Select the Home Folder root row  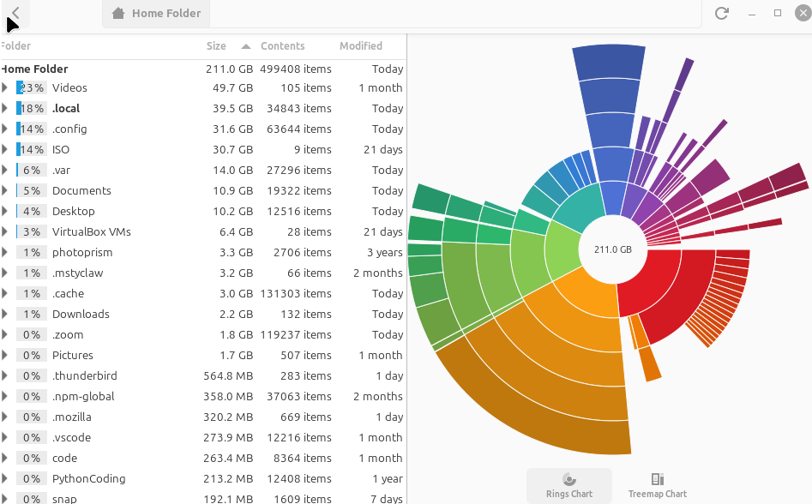pos(203,69)
